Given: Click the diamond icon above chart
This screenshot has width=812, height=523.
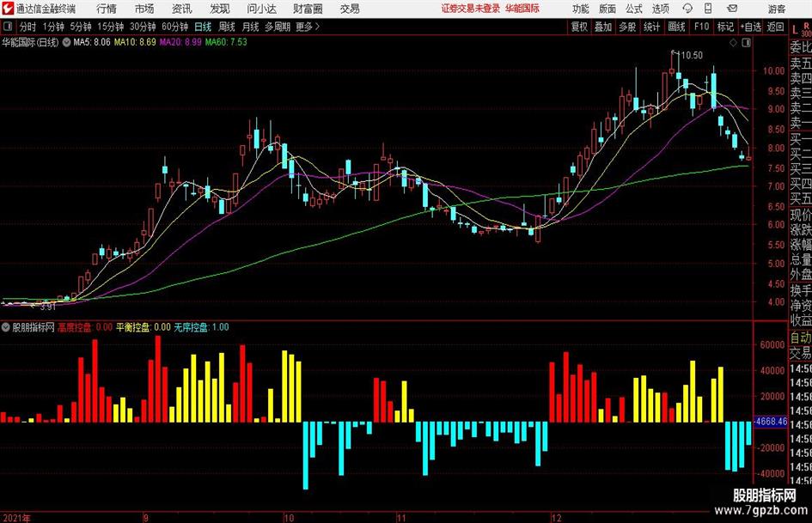Looking at the screenshot, I should (x=733, y=42).
